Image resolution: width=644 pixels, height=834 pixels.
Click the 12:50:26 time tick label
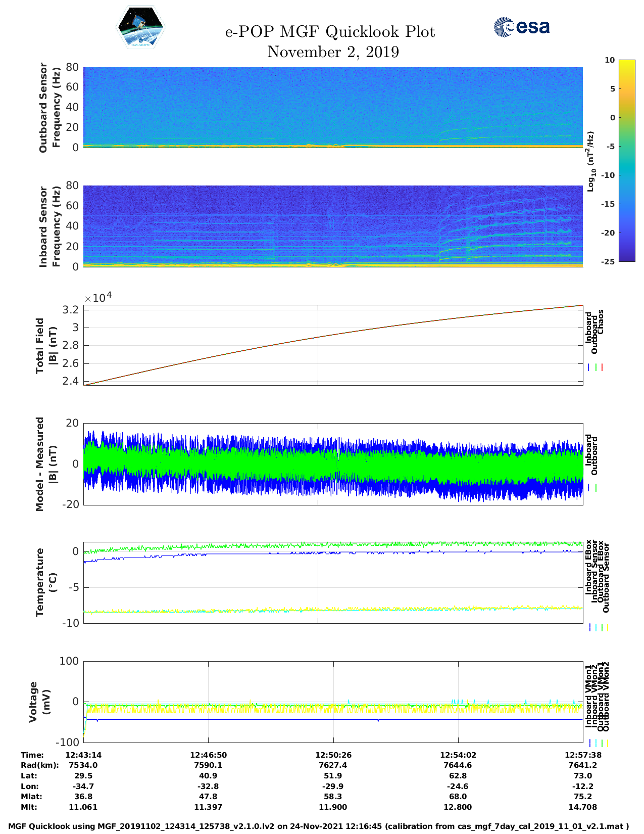pyautogui.click(x=333, y=755)
